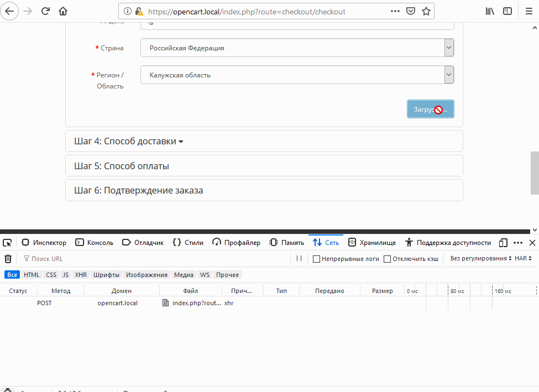Viewport: 539px width, 392px height.
Task: Click Шаг 6: Подтверждение заказа heading
Action: point(139,191)
